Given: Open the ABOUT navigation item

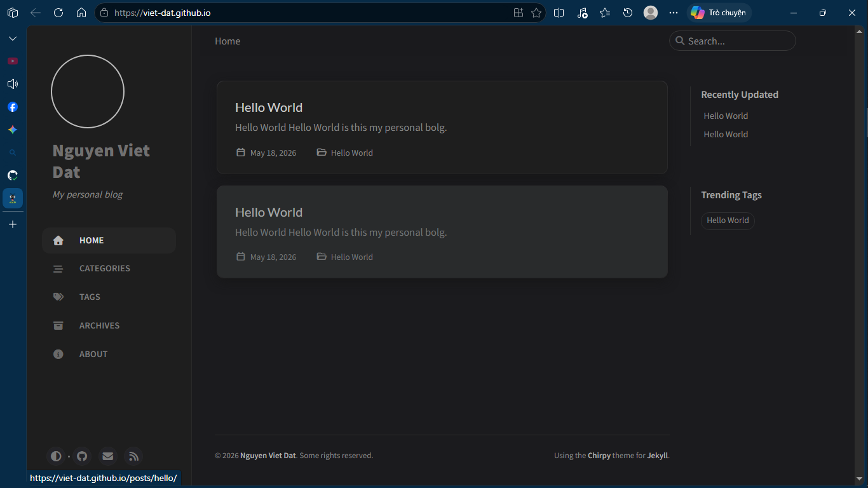Looking at the screenshot, I should (109, 354).
